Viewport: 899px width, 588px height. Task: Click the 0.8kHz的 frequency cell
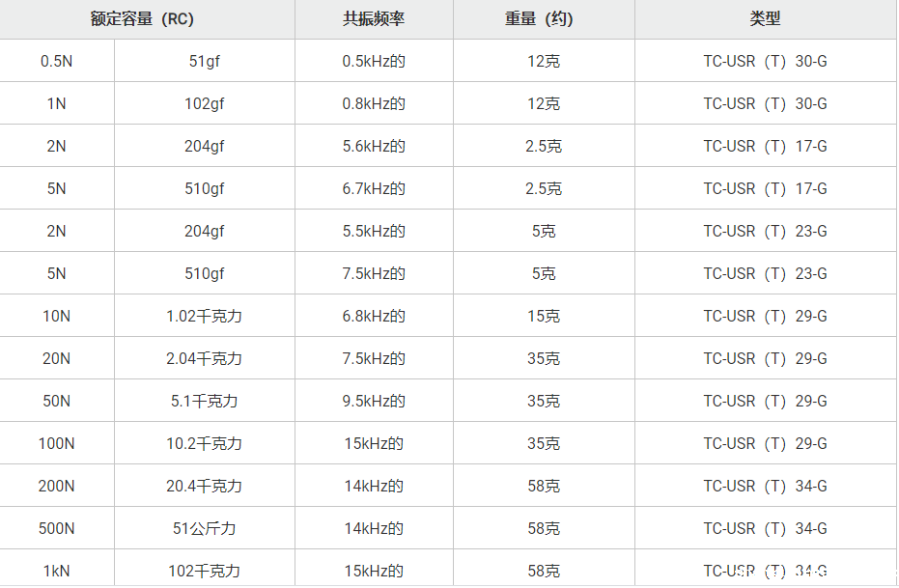[x=374, y=103]
